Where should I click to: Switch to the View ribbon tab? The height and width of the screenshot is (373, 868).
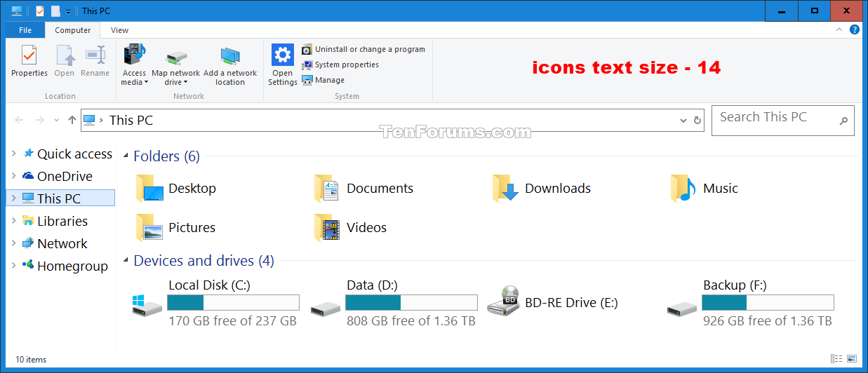coord(120,30)
